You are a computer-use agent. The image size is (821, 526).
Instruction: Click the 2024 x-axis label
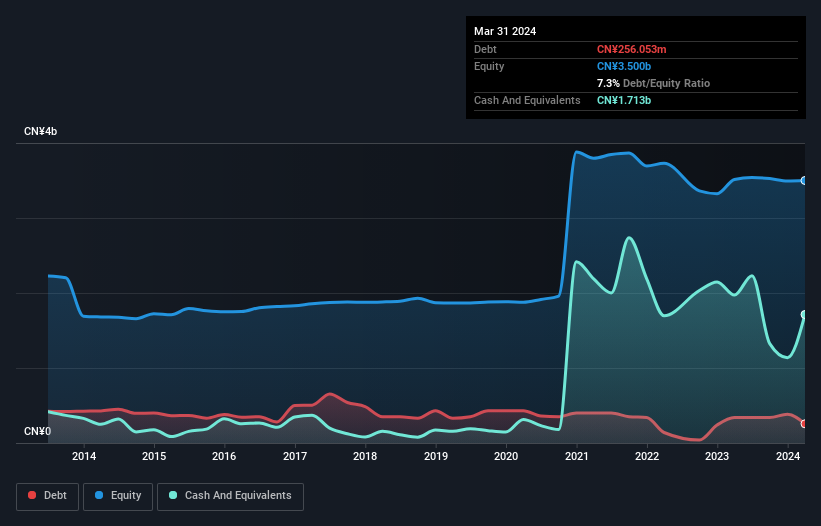pyautogui.click(x=787, y=456)
